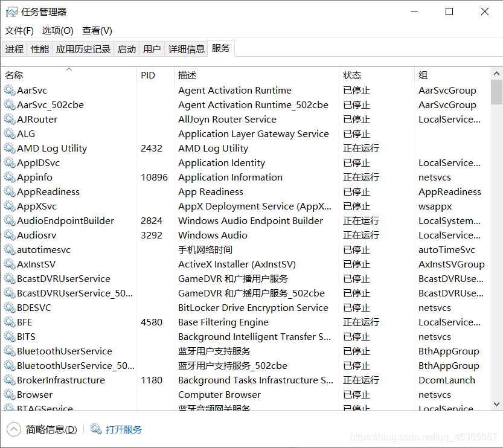Select the Computer Browser description
This screenshot has height=448, width=503.
coord(219,395)
